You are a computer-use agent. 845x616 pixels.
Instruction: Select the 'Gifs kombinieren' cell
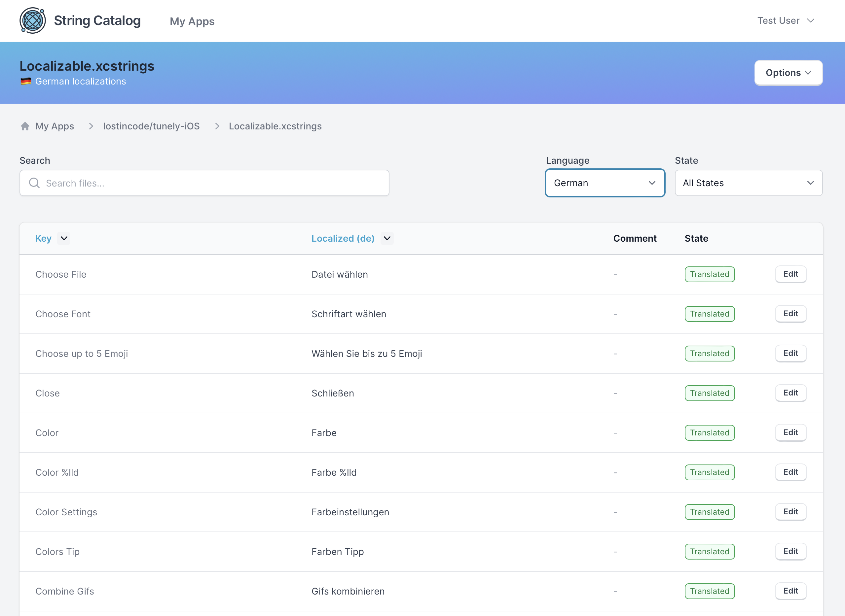coord(348,591)
